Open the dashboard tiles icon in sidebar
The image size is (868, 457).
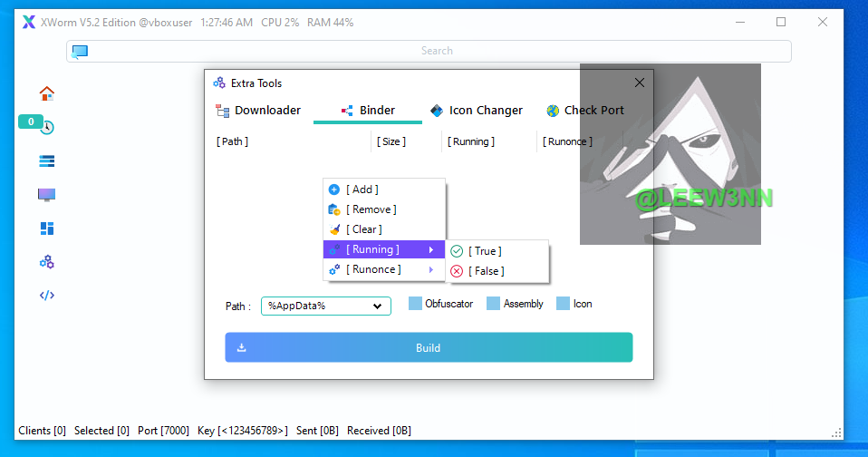(x=47, y=228)
